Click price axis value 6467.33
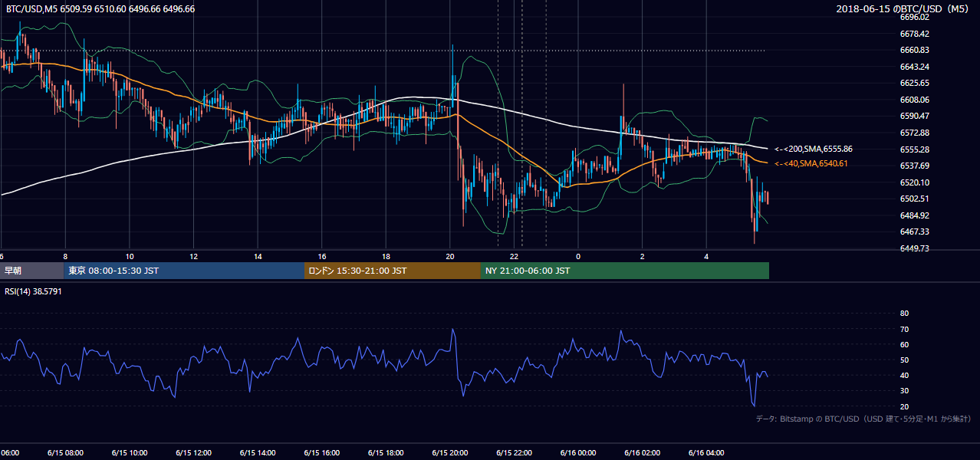Viewport: 980px width, 460px height. [915, 232]
